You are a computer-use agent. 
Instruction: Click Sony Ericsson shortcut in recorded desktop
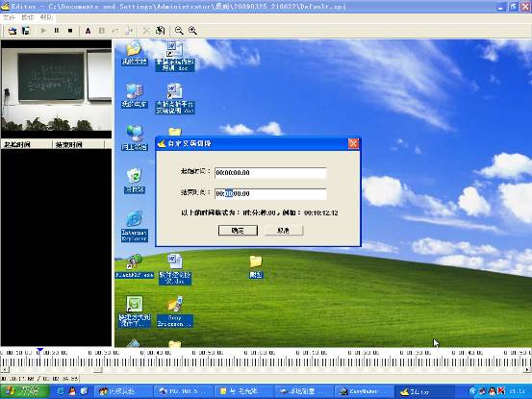[x=175, y=312]
